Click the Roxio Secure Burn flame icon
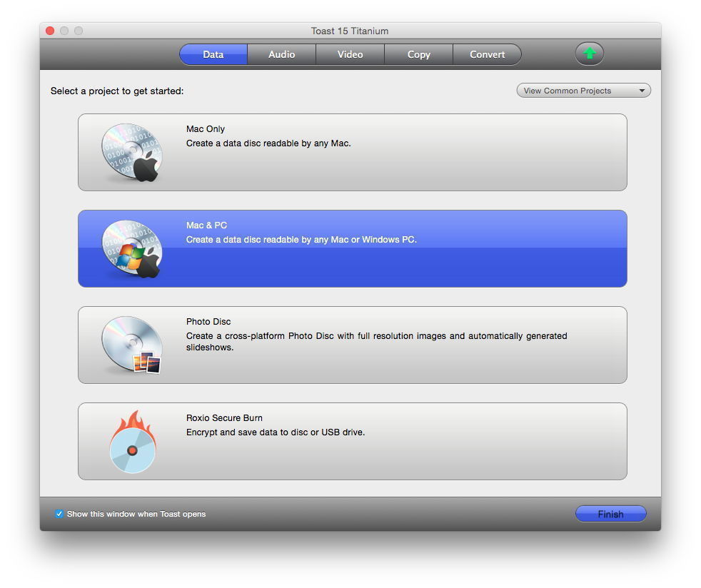The image size is (701, 588). pyautogui.click(x=133, y=442)
